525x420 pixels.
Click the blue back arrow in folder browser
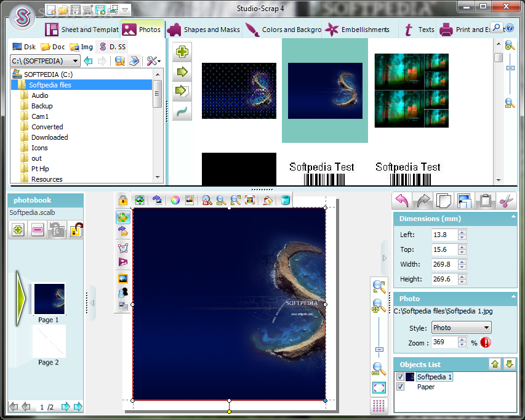(x=88, y=61)
